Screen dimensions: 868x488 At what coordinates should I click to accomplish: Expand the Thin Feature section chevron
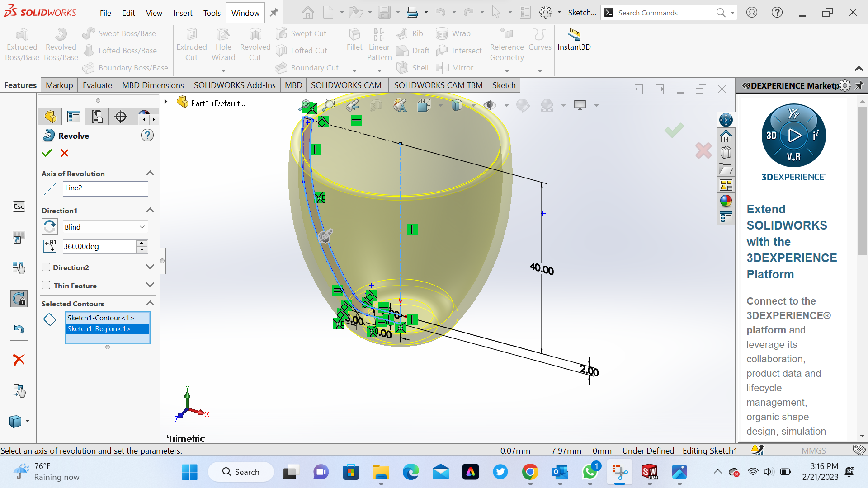tap(150, 285)
